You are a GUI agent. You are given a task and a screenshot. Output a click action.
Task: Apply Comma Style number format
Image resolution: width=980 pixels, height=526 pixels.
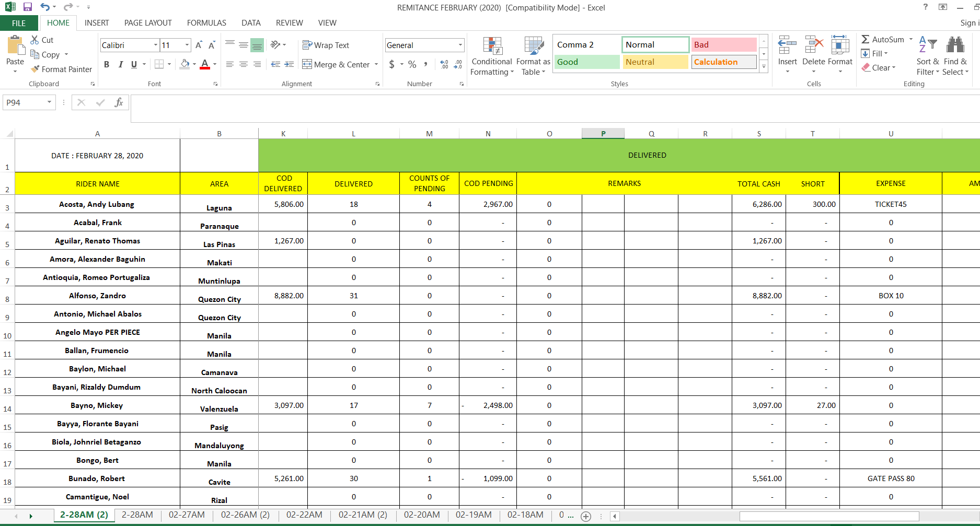[426, 64]
